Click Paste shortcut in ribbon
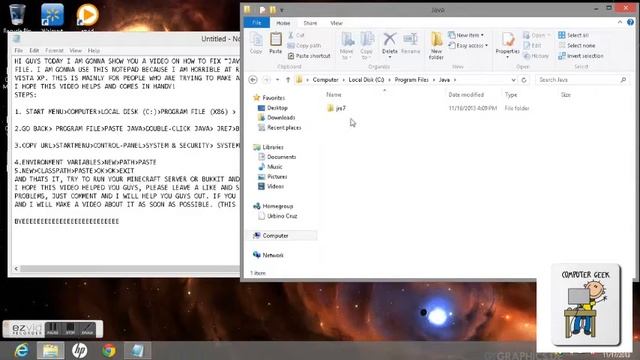640x360 pixels. (309, 56)
